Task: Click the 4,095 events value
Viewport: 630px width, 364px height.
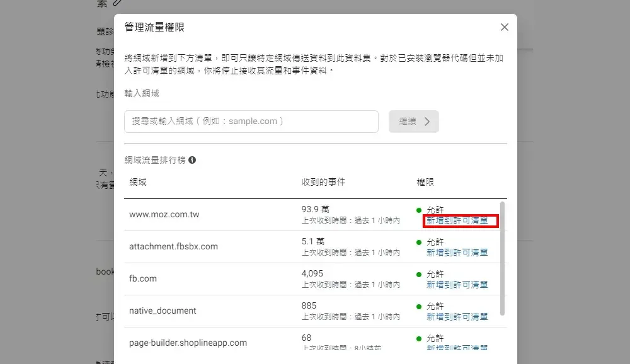Action: [312, 273]
